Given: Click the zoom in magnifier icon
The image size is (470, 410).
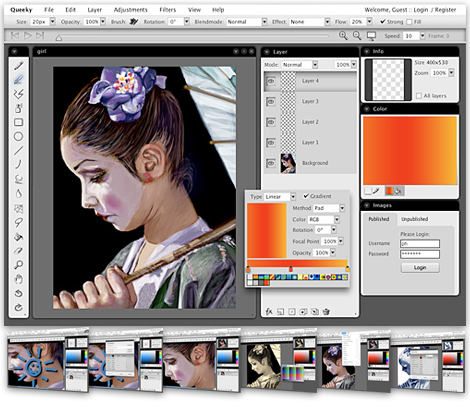Looking at the screenshot, I should [x=343, y=35].
